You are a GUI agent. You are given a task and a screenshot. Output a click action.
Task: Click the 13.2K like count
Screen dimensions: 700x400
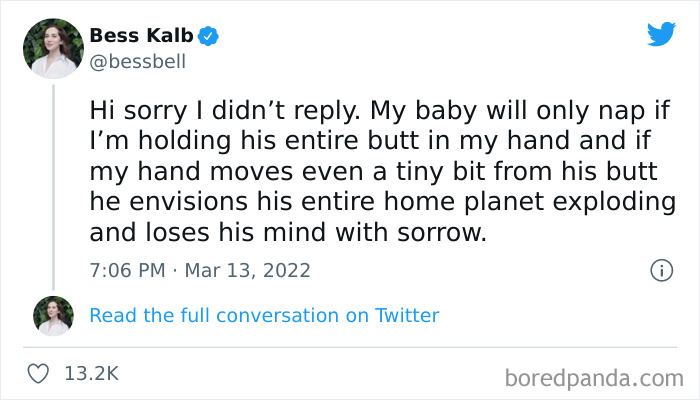pos(90,374)
